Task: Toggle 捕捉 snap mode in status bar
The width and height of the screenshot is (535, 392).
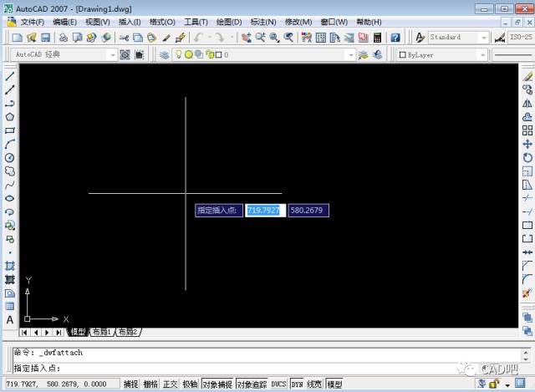Action: (131, 384)
